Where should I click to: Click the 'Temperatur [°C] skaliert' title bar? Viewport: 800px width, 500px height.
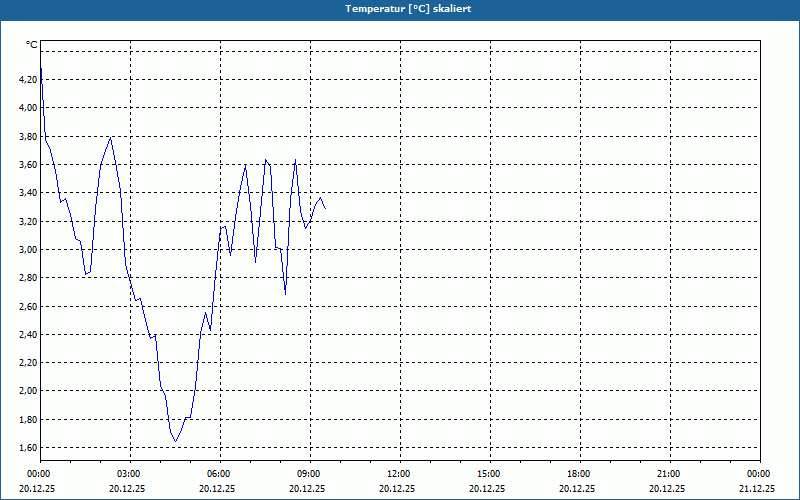(400, 9)
